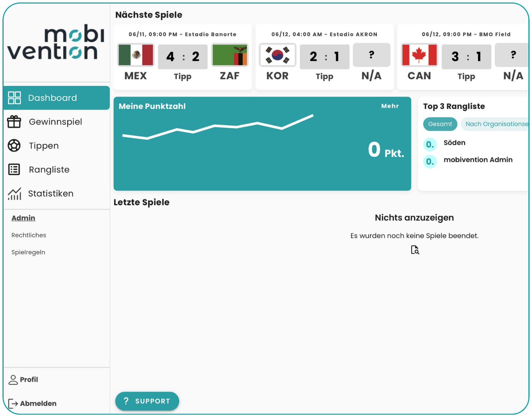Image resolution: width=532 pixels, height=420 pixels.
Task: Edit the 4 : 2 tip for MEX vs ZAF
Action: point(183,57)
